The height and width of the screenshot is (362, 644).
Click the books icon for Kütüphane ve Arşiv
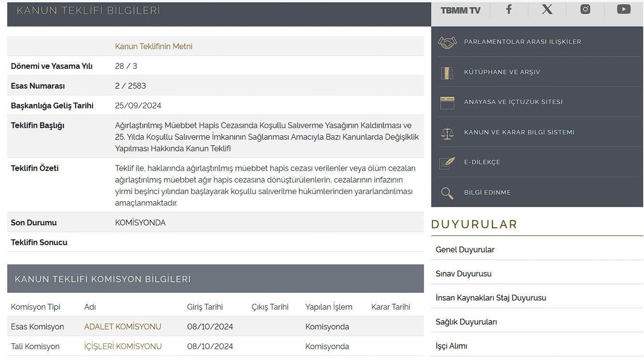[x=447, y=72]
